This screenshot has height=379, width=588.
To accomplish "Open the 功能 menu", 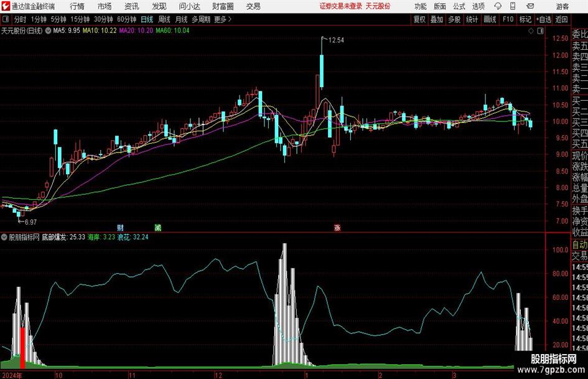I will click(421, 6).
